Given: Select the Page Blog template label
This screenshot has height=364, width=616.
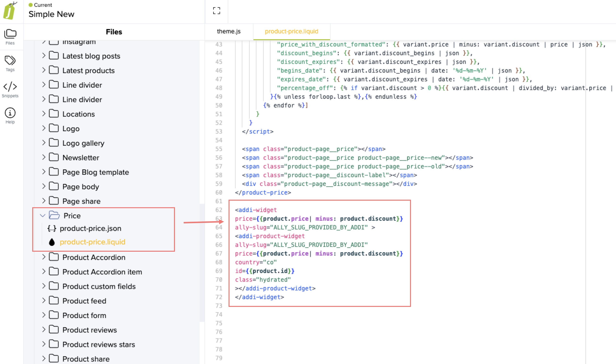Looking at the screenshot, I should click(95, 172).
